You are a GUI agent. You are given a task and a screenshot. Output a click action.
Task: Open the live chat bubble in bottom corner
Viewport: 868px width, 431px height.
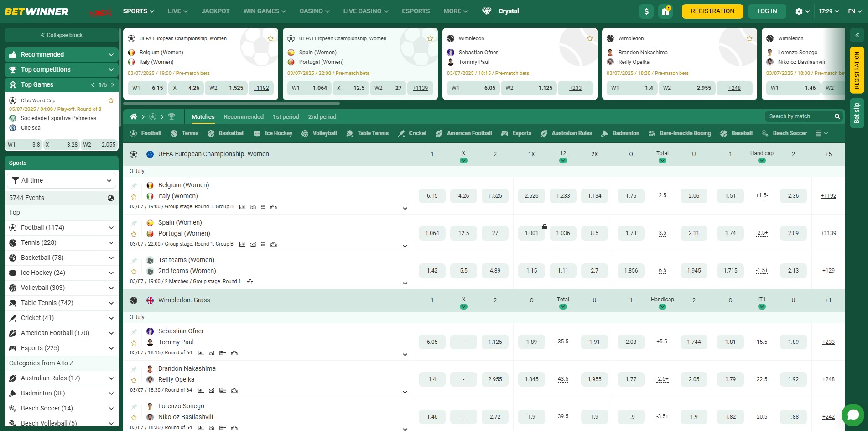click(854, 415)
